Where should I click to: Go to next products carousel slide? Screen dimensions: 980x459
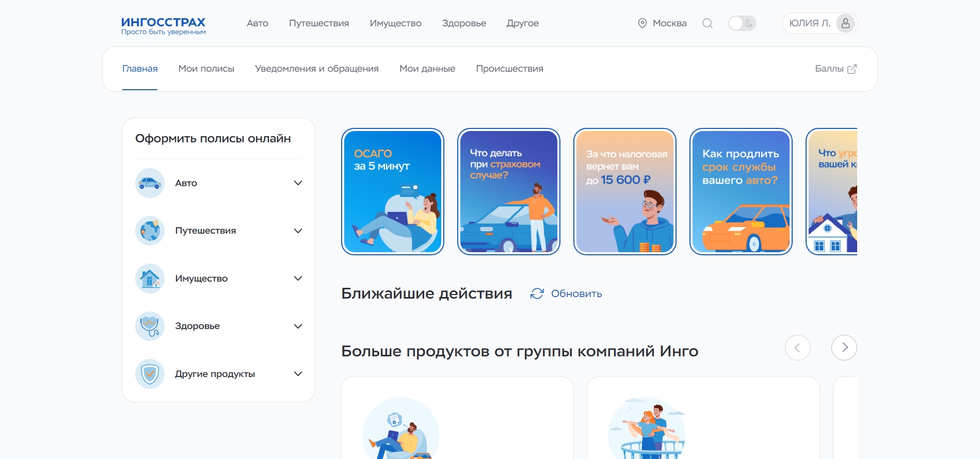coord(844,348)
